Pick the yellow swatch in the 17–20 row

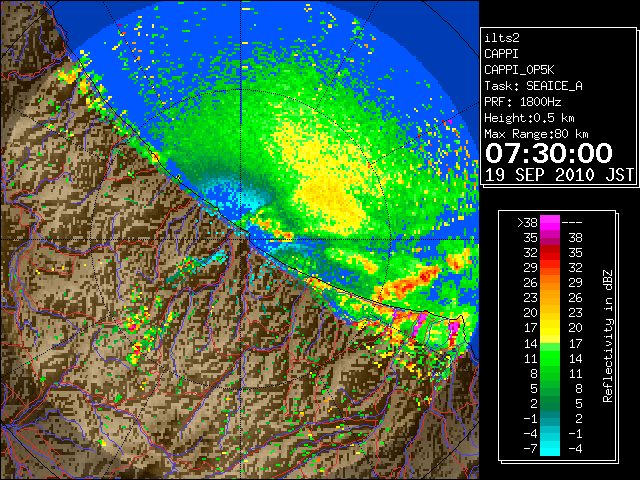550,328
